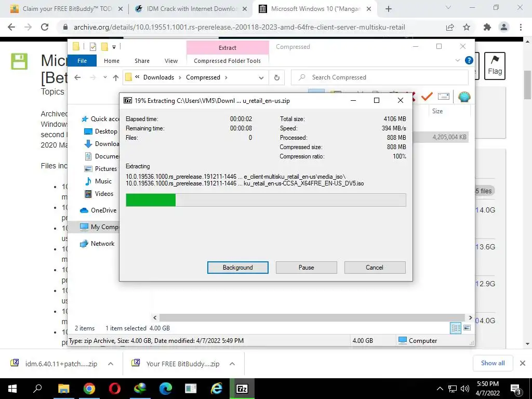Click the Flag button on archive.org

(495, 66)
